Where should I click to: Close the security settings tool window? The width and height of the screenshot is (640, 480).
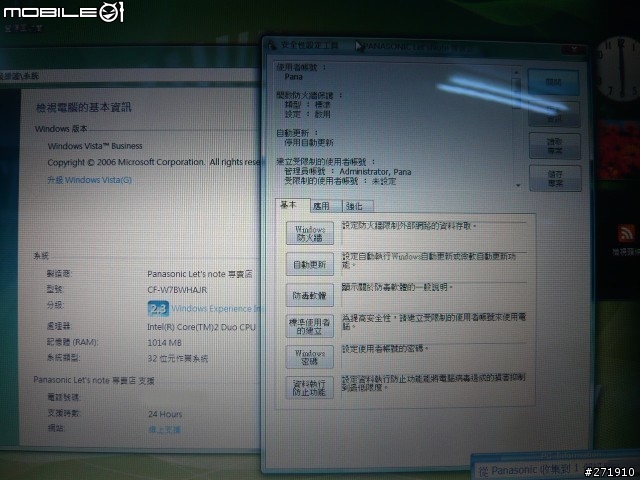574,50
